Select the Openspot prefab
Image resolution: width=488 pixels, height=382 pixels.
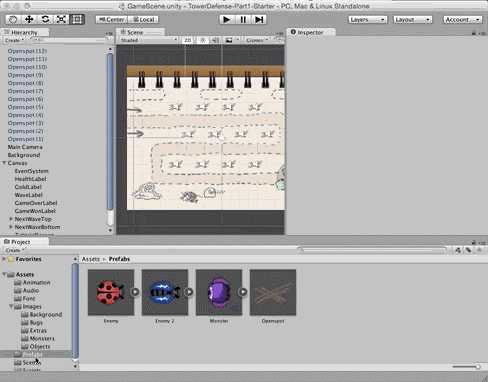point(273,292)
